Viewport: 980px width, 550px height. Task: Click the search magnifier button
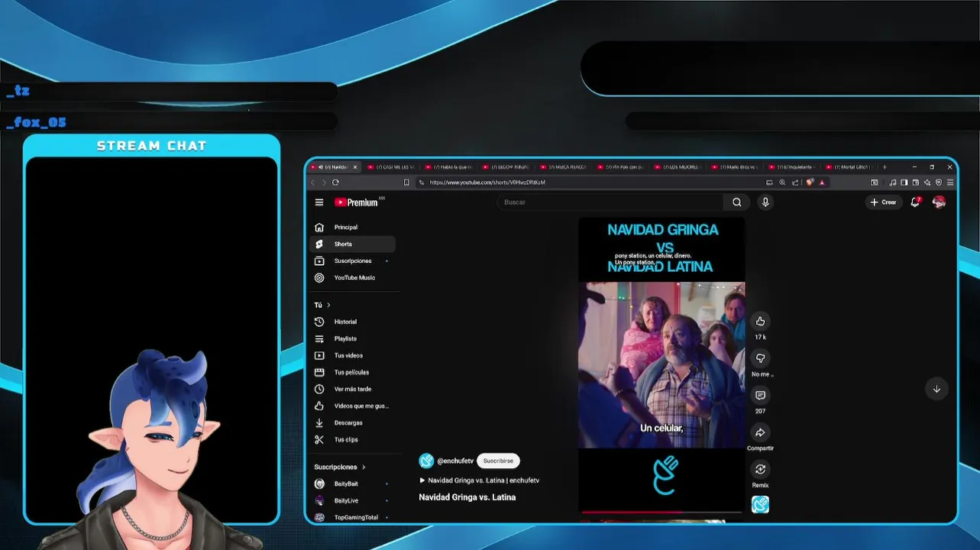[736, 202]
